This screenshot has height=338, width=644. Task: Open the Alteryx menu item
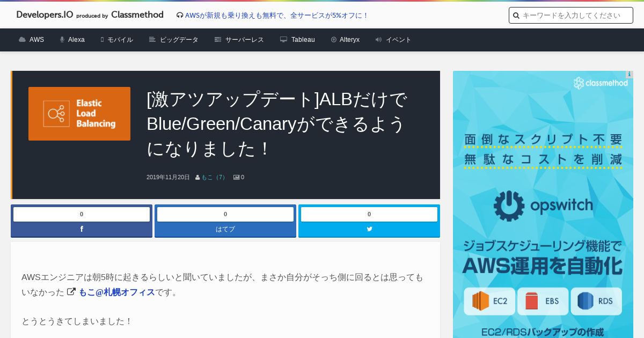pyautogui.click(x=349, y=40)
